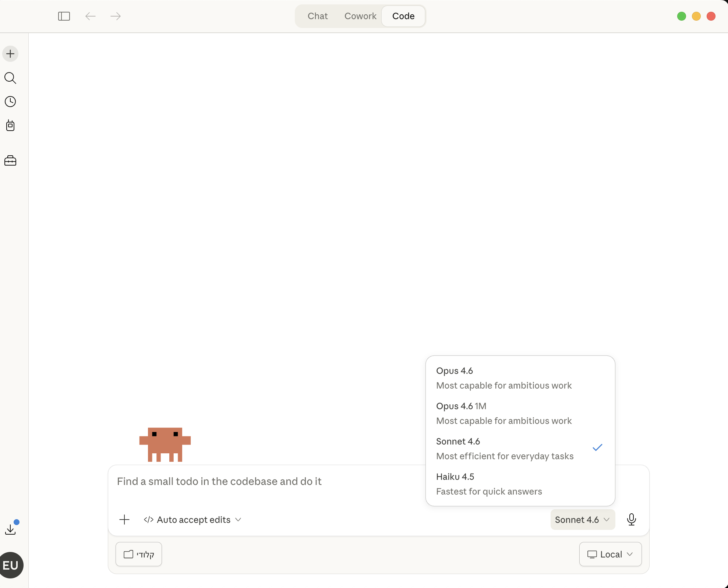
Task: Click the folder selection button
Action: click(139, 554)
